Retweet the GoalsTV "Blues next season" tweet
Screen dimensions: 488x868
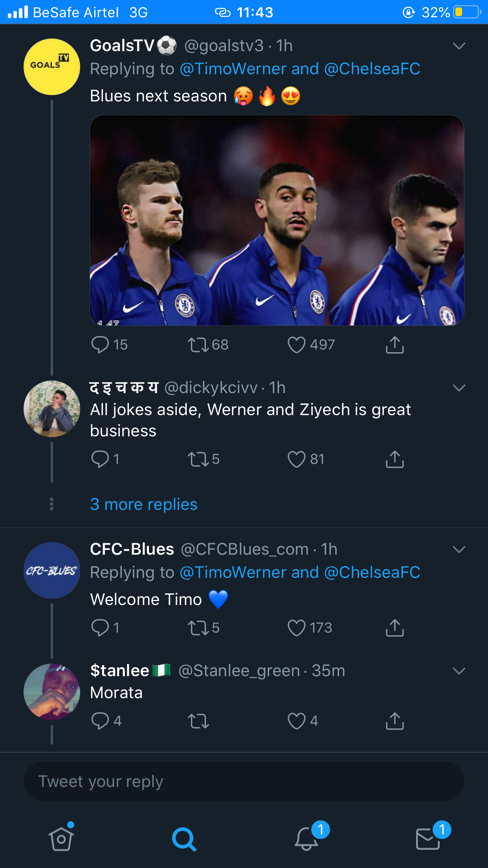pyautogui.click(x=198, y=345)
